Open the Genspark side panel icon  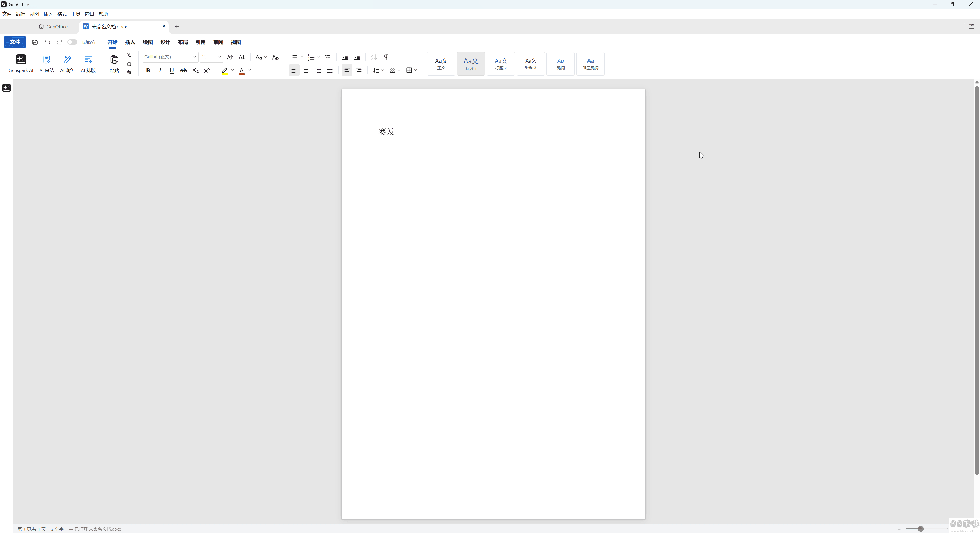click(x=6, y=88)
